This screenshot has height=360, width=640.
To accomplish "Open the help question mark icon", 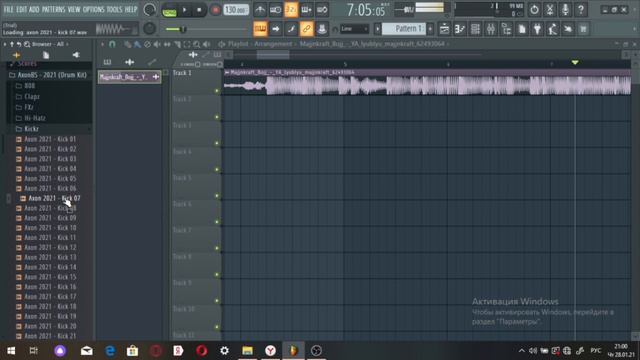I will 581,9.
